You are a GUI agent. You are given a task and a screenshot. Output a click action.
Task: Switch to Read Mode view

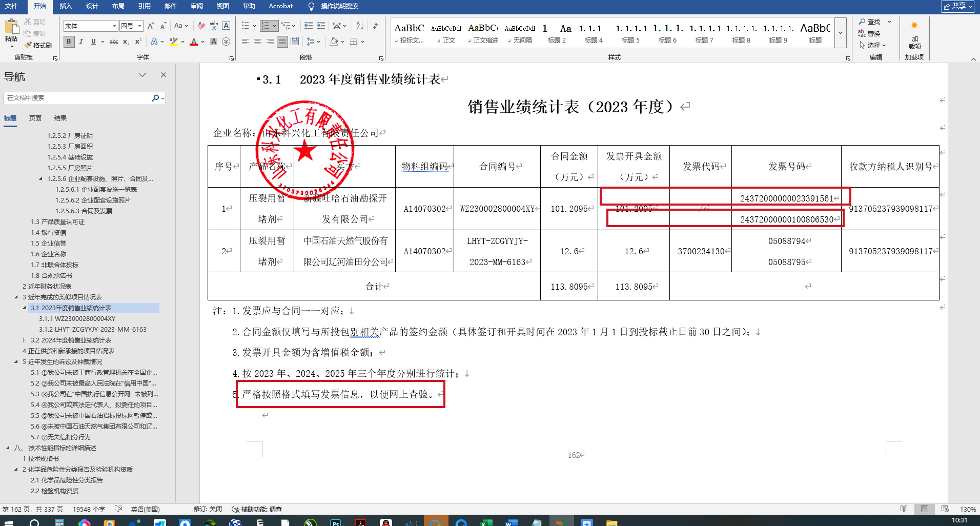click(x=904, y=509)
